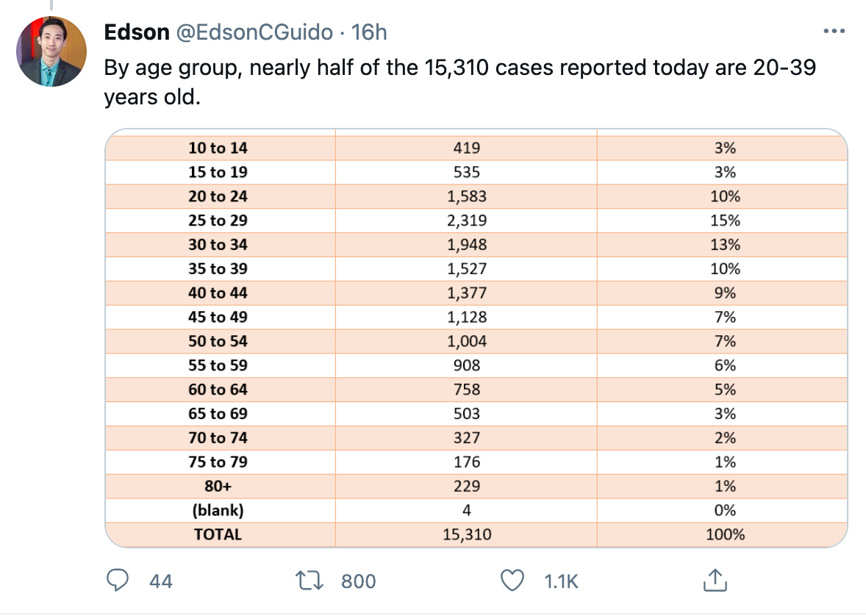Open Edson's profile picture
Viewport: 866px width, 616px height.
click(x=51, y=51)
